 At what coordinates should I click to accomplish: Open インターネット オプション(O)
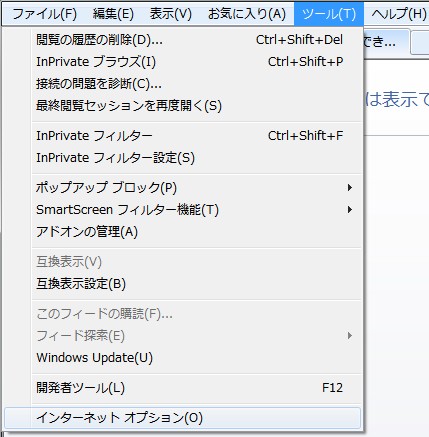pos(183,418)
